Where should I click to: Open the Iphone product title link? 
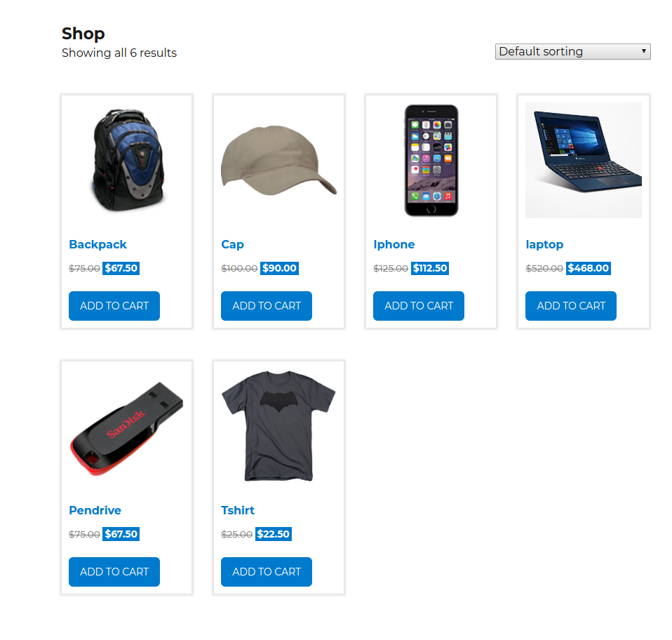[394, 244]
